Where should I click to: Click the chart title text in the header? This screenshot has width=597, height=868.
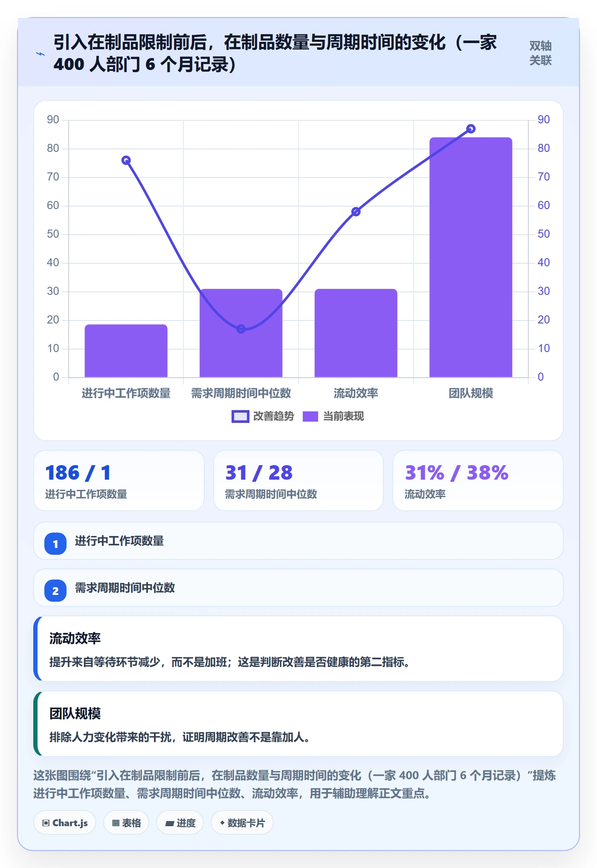(x=275, y=53)
